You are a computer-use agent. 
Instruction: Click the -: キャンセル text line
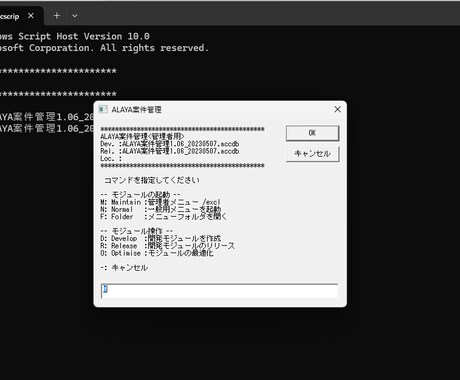[124, 268]
